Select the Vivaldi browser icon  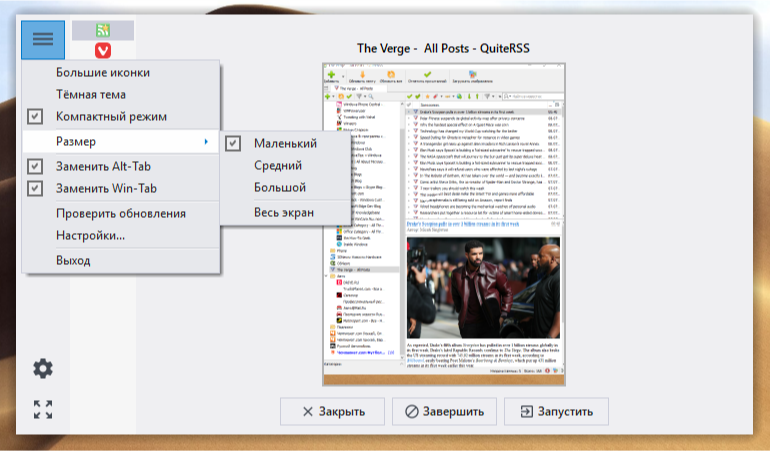(103, 50)
